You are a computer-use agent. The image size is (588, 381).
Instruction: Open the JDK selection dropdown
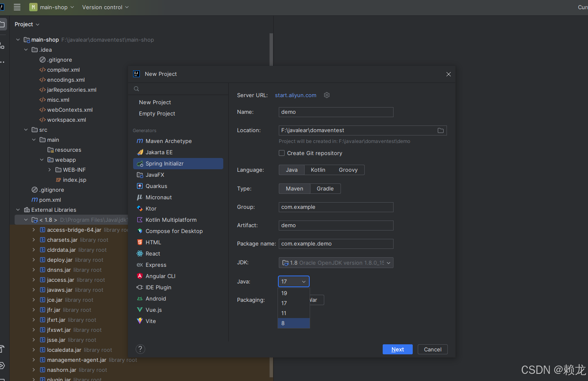click(336, 263)
